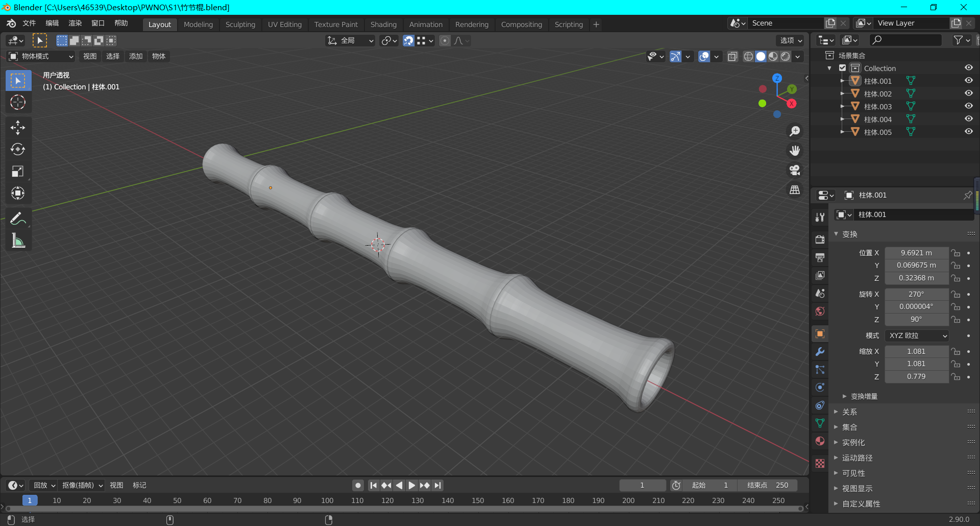Switch to perspective/orthographic grid icon
Screen dimensions: 980x526
pos(795,190)
